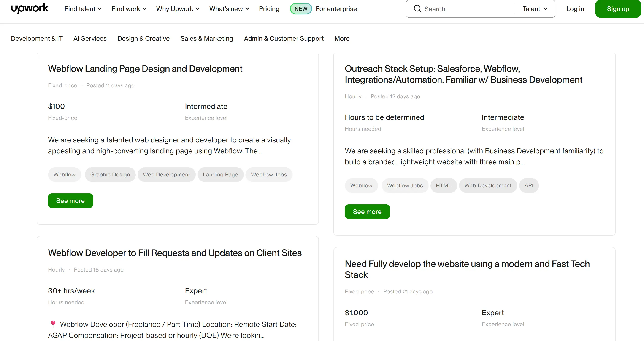Click the Graphic Design skill tag
The width and height of the screenshot is (644, 341).
110,174
